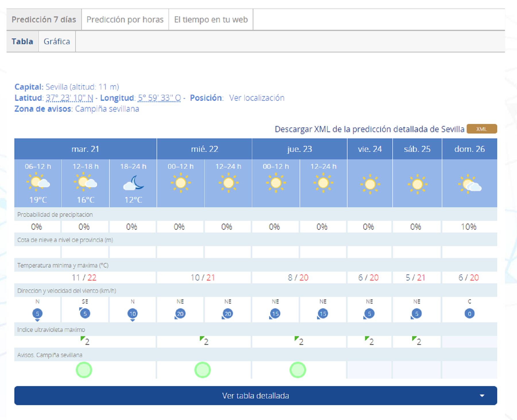Click the green warning circle for mié. 22
This screenshot has height=420, width=517.
point(202,370)
